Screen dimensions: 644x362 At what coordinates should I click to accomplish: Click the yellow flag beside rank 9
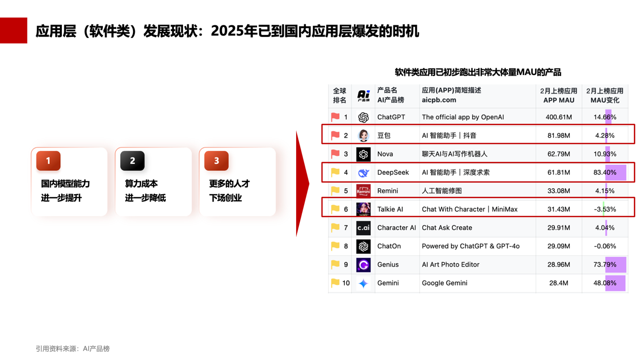335,265
